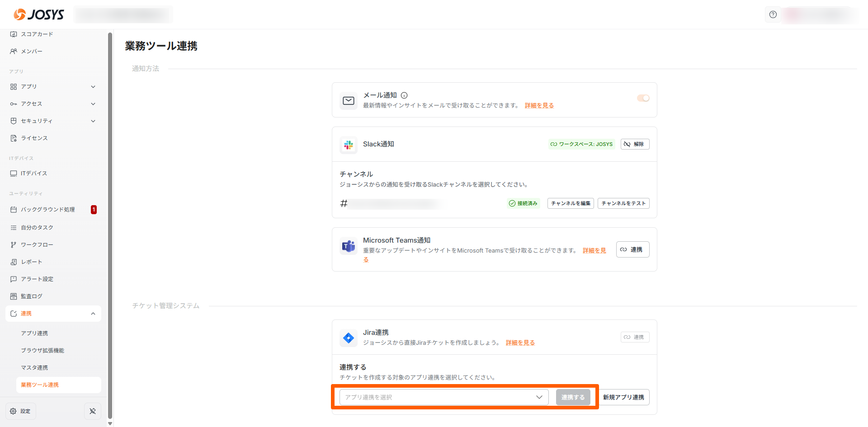868x427 pixels.
Task: Click the Slack logo icon
Action: (x=349, y=145)
